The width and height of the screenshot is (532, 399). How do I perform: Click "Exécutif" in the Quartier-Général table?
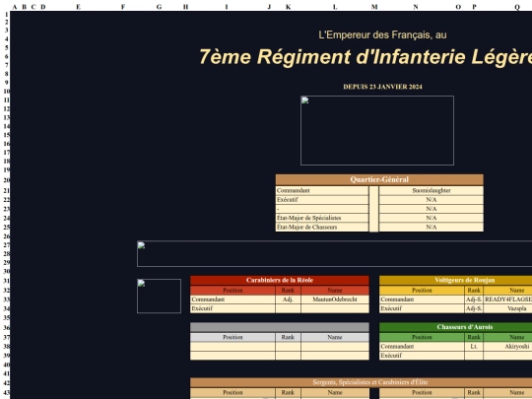(321, 200)
